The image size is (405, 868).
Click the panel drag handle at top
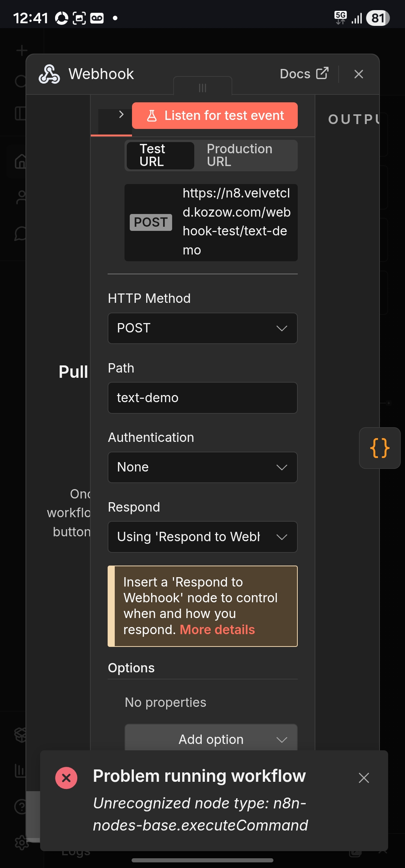point(202,88)
